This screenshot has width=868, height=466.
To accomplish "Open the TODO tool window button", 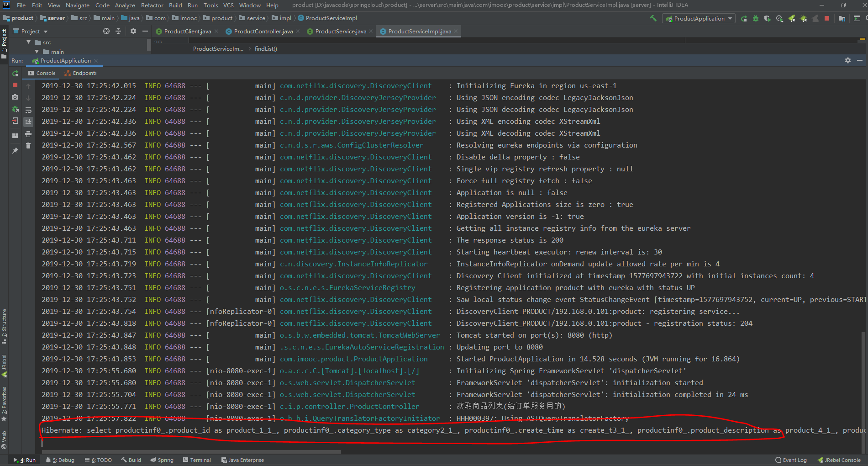I will [x=98, y=460].
